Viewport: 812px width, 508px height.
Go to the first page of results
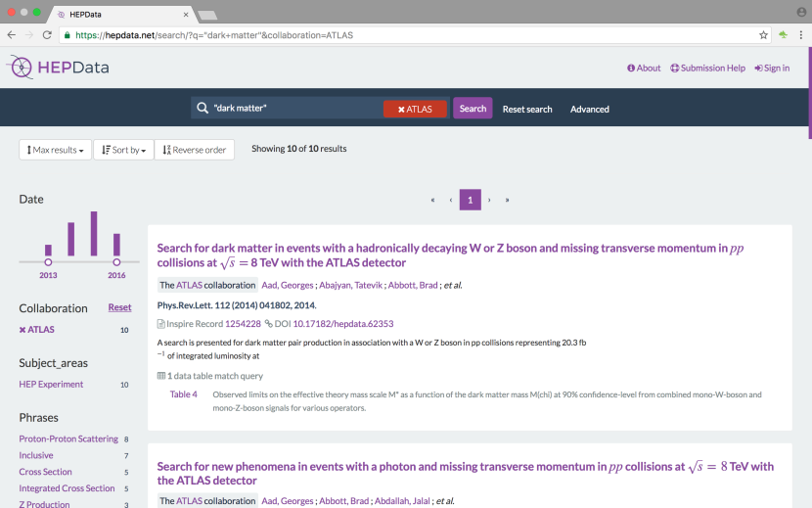point(433,200)
